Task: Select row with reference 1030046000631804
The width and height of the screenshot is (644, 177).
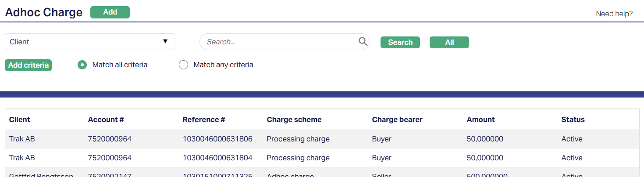Action: tap(217, 158)
